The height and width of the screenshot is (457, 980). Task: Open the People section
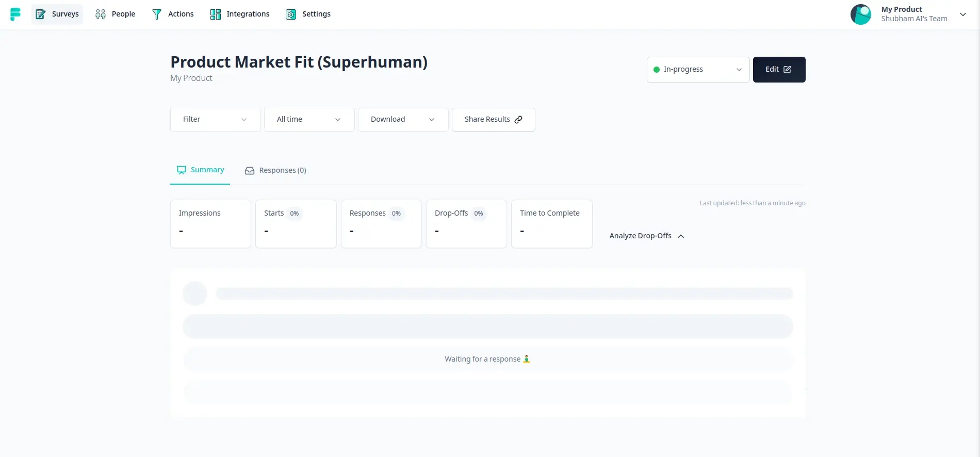tap(116, 14)
